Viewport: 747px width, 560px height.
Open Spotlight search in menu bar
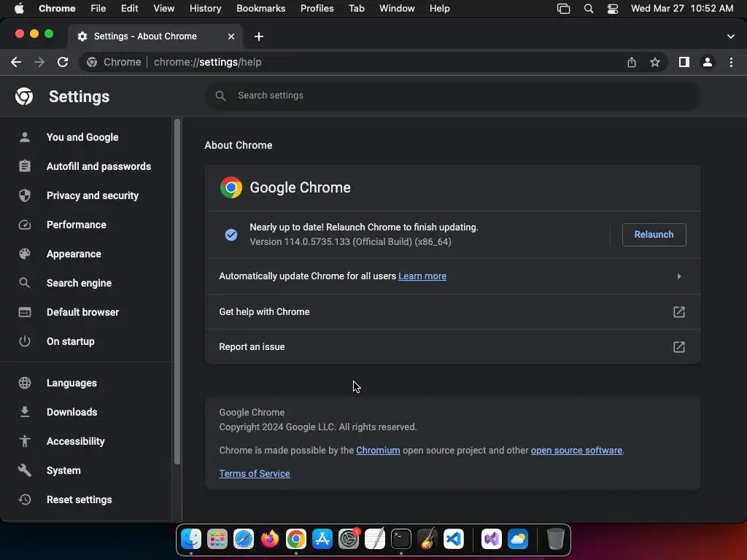tap(589, 9)
